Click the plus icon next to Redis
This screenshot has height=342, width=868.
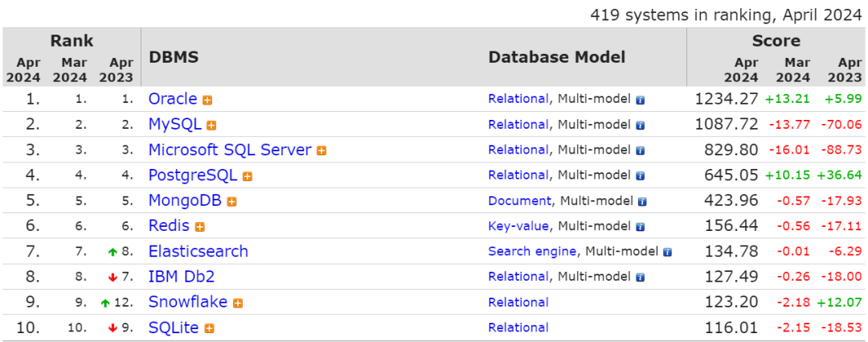tap(200, 228)
